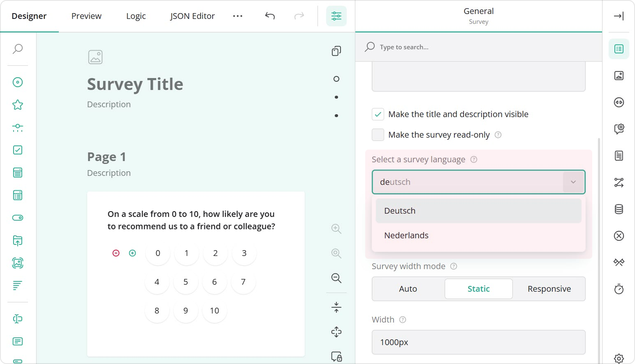Choose the Yes/No toggle question type
Image resolution: width=635 pixels, height=364 pixels.
17,218
